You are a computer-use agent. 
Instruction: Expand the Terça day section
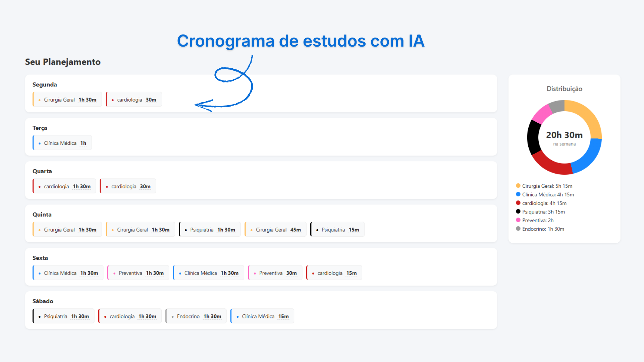(40, 128)
